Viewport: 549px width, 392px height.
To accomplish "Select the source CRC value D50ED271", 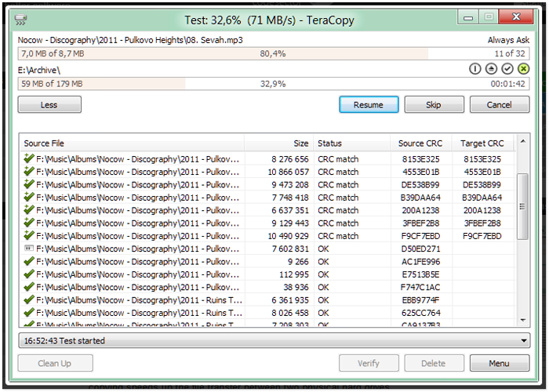I will (x=420, y=249).
